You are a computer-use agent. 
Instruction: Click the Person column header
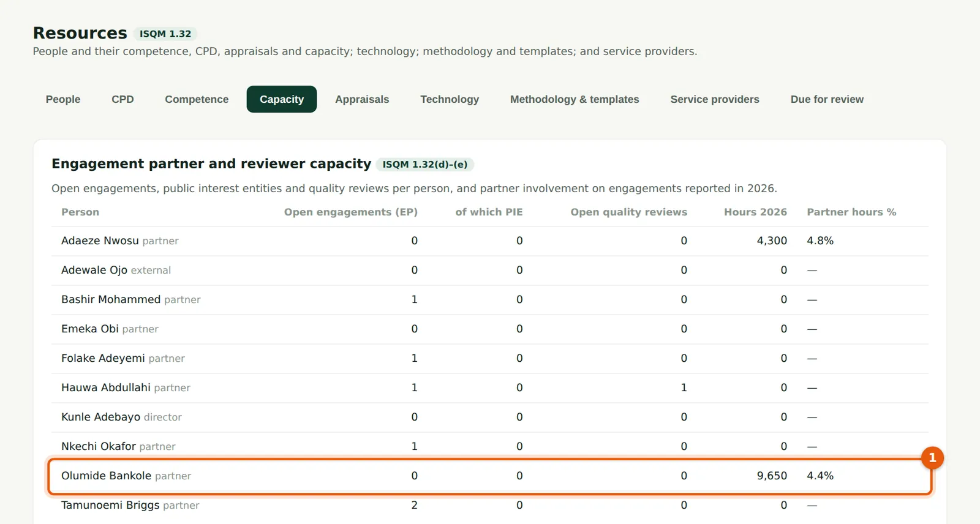coord(80,212)
